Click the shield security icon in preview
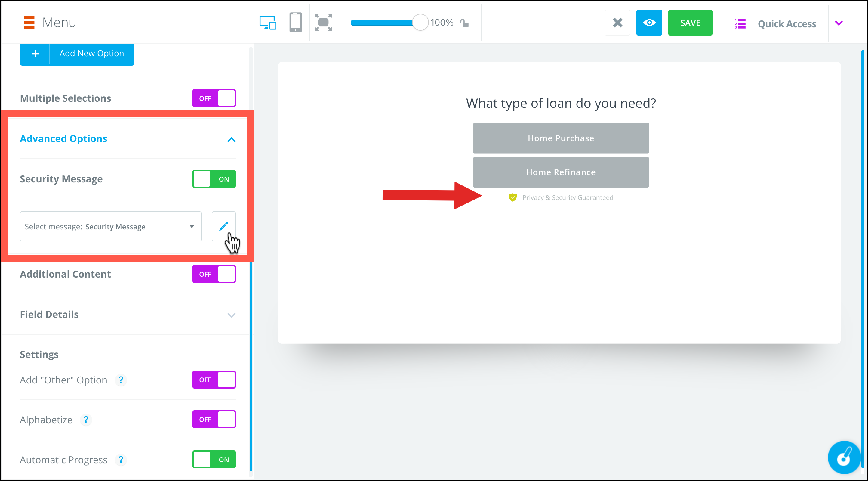Image resolution: width=868 pixels, height=481 pixels. 512,197
